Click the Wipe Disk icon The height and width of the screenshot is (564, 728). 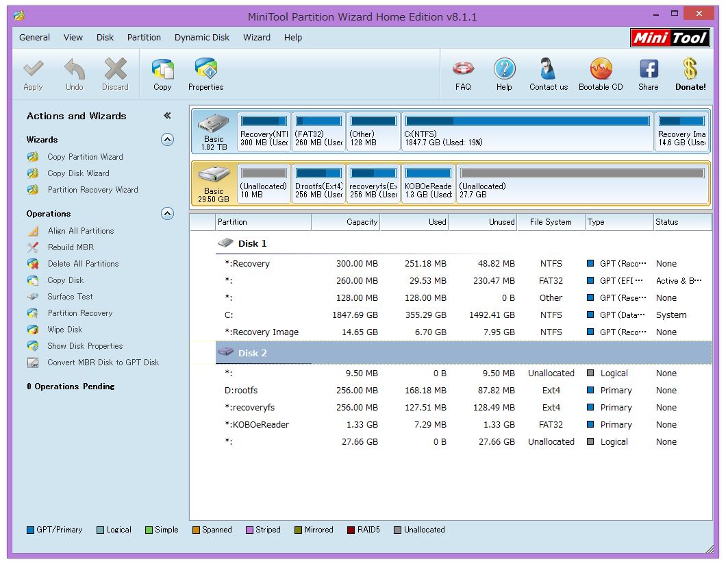click(x=33, y=330)
